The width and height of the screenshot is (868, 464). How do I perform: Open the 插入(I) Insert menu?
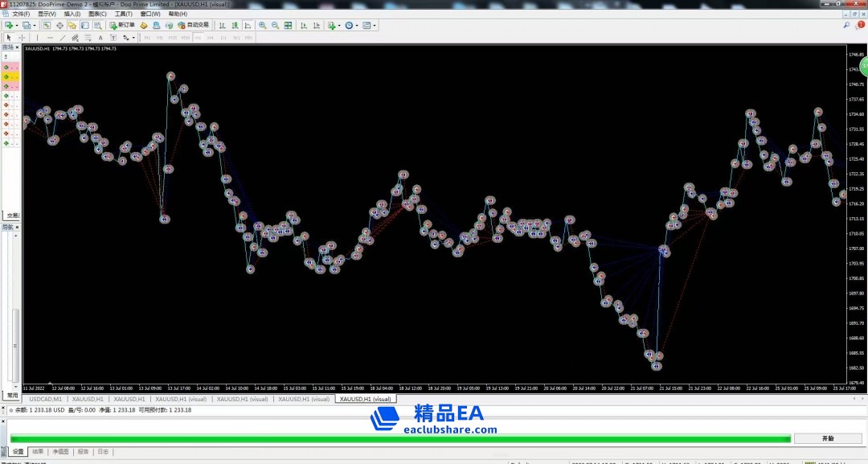(x=72, y=14)
